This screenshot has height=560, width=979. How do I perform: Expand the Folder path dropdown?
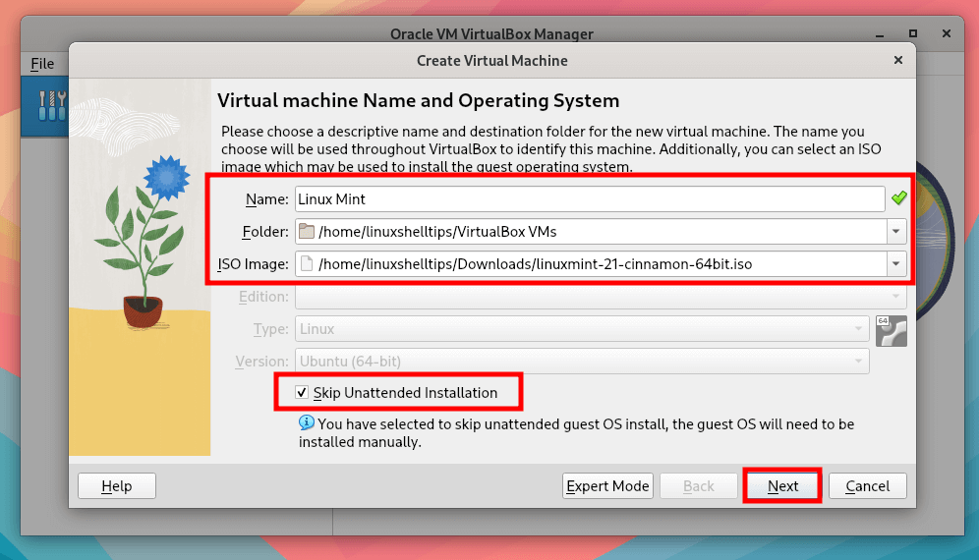[x=895, y=232]
